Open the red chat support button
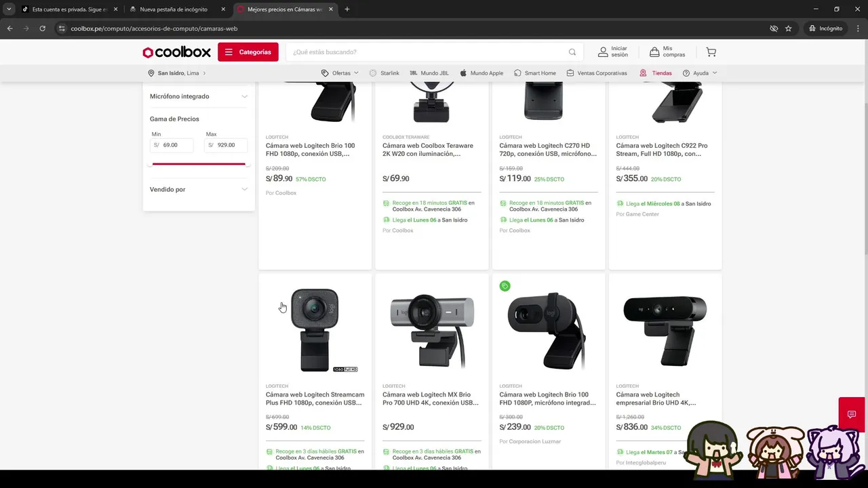The width and height of the screenshot is (868, 488). point(852,414)
